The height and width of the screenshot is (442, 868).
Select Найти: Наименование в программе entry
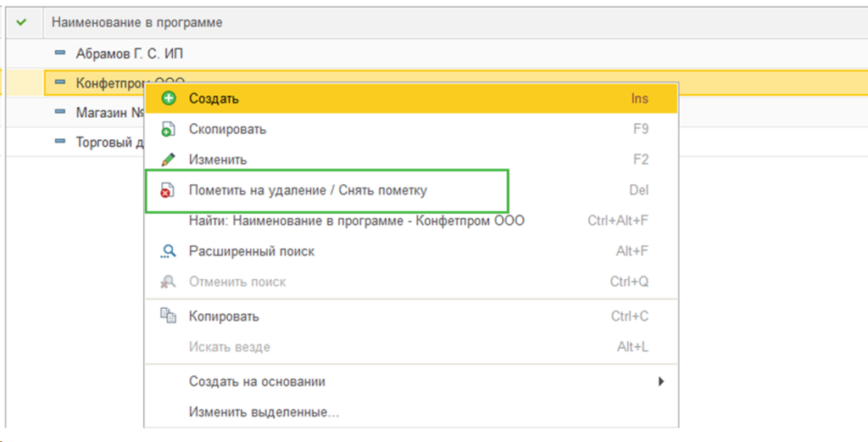411,221
